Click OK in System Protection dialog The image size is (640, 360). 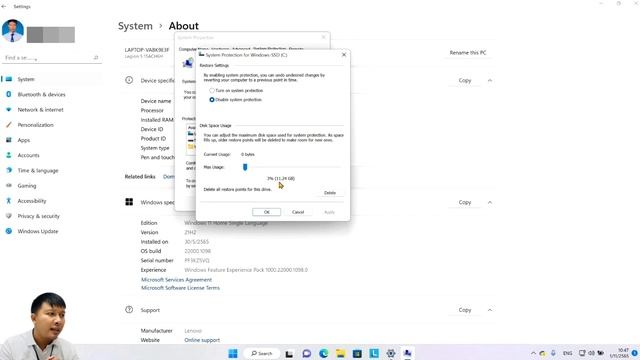[267, 212]
